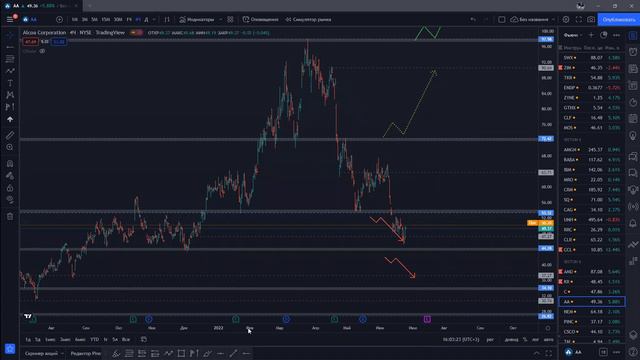Toggle magnet mode in the left toolbar
Viewport: 640px width, 360px height.
[10, 164]
